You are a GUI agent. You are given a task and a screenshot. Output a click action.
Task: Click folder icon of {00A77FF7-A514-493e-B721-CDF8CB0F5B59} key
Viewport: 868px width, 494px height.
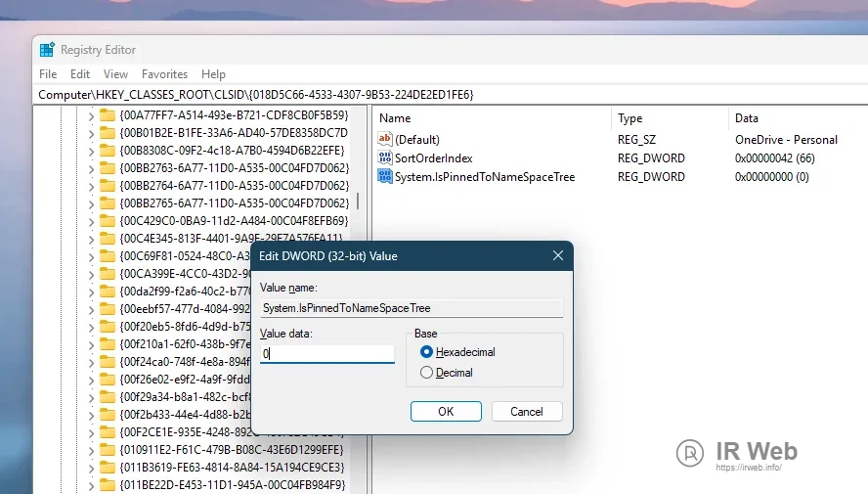pos(108,114)
